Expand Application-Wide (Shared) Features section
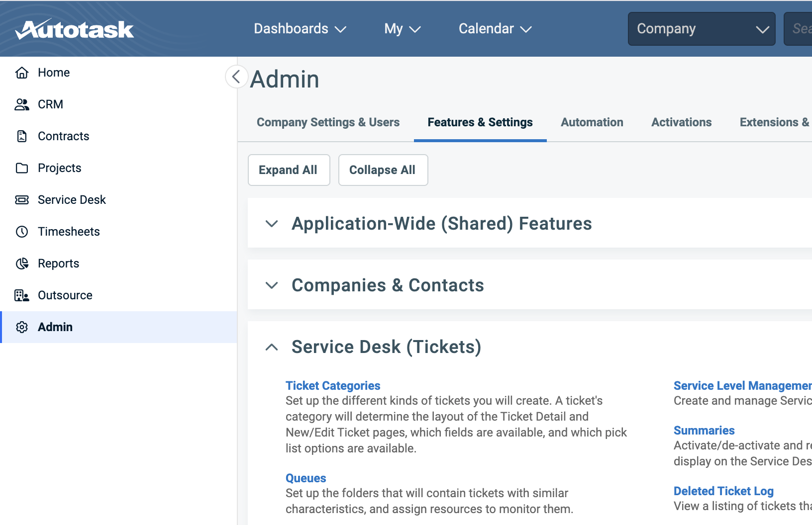Image resolution: width=812 pixels, height=525 pixels. click(272, 224)
